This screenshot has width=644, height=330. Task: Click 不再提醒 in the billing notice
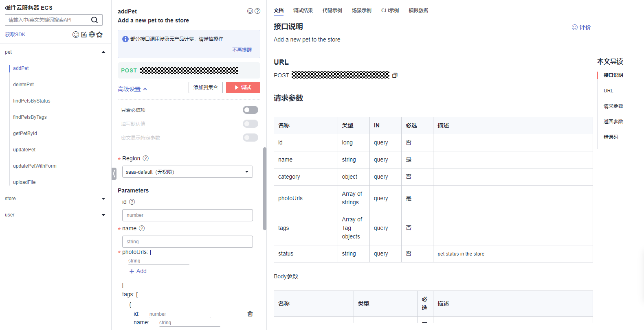click(x=242, y=50)
